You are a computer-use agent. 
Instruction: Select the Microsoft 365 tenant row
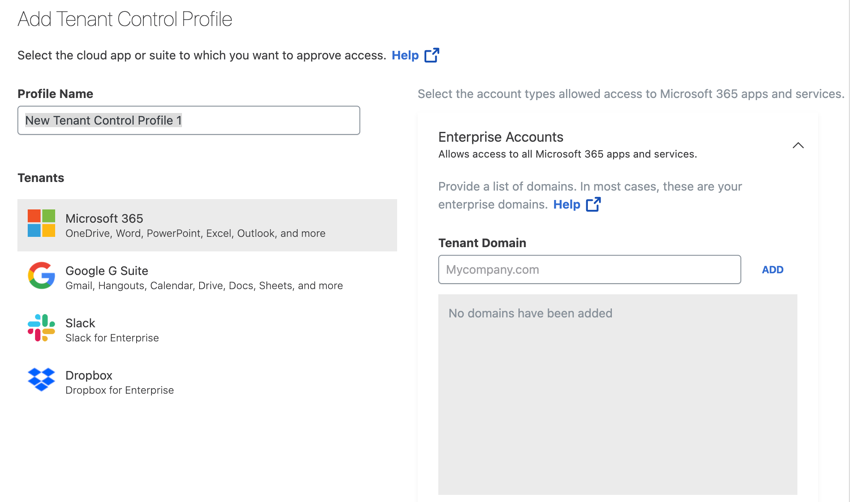click(x=207, y=225)
